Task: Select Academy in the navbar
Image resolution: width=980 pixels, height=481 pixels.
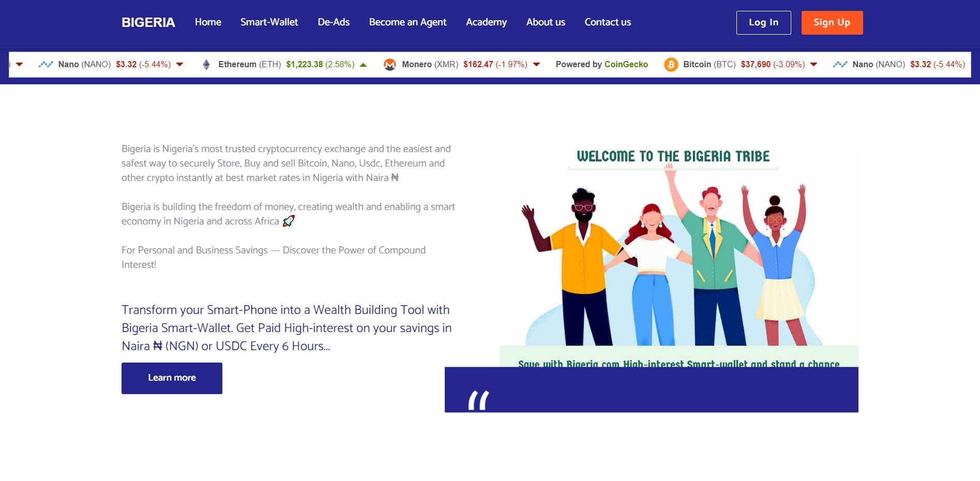Action: [x=486, y=22]
